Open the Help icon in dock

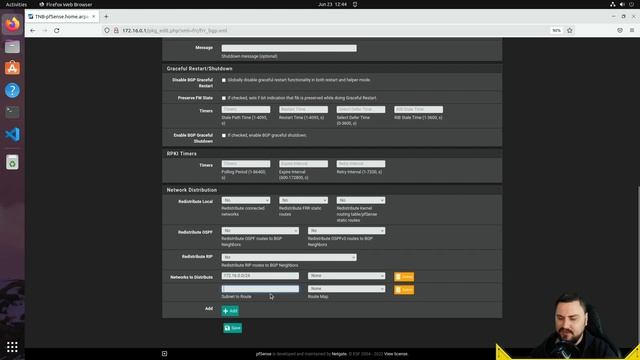click(x=12, y=90)
